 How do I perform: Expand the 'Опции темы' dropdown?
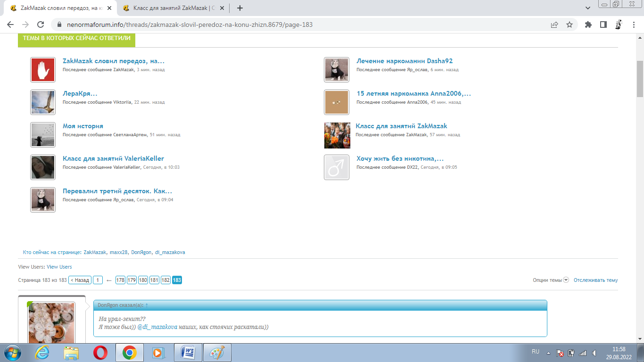coord(551,280)
